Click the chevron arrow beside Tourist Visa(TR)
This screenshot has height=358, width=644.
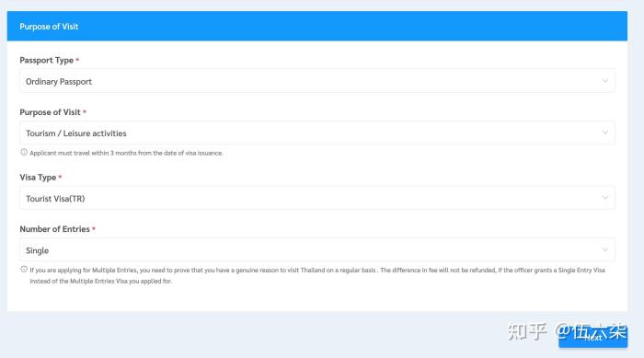tap(605, 198)
